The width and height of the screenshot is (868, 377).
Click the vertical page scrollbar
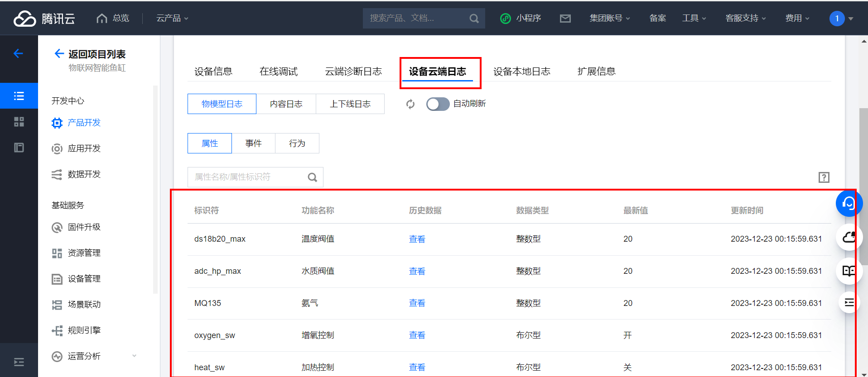click(863, 181)
